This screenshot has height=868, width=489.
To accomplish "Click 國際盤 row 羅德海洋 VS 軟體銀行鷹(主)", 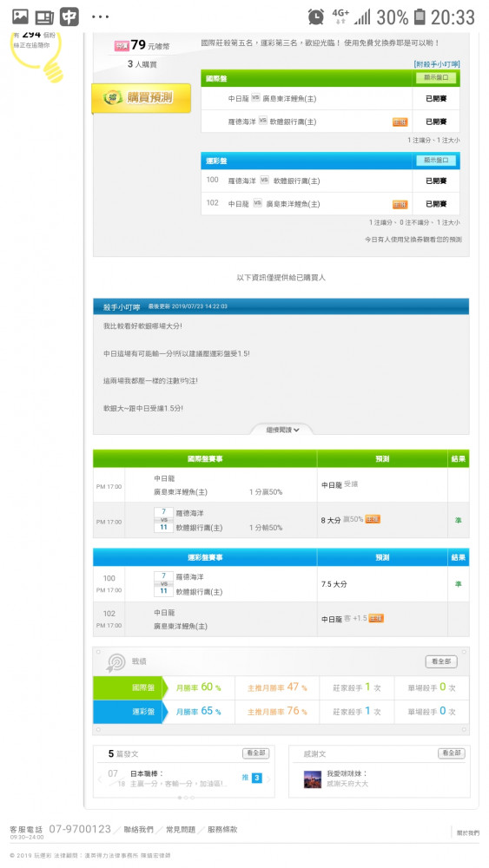I will click(330, 122).
